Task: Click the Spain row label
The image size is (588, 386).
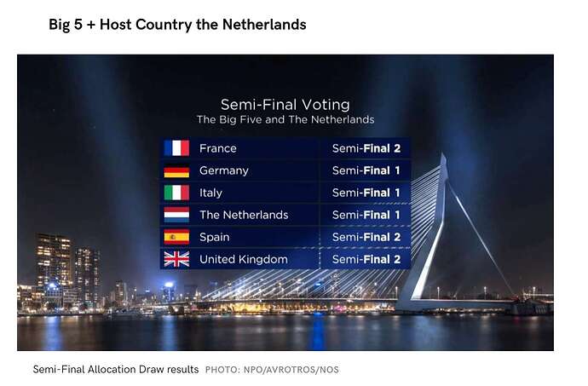Action: tap(215, 238)
